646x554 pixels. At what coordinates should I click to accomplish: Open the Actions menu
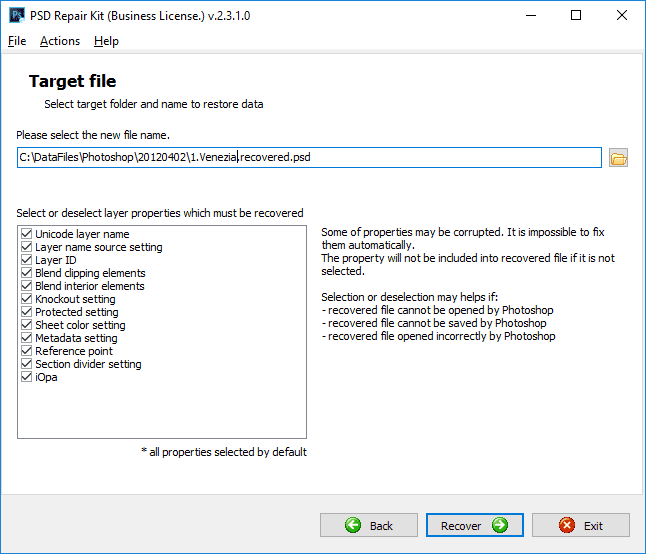coord(60,41)
